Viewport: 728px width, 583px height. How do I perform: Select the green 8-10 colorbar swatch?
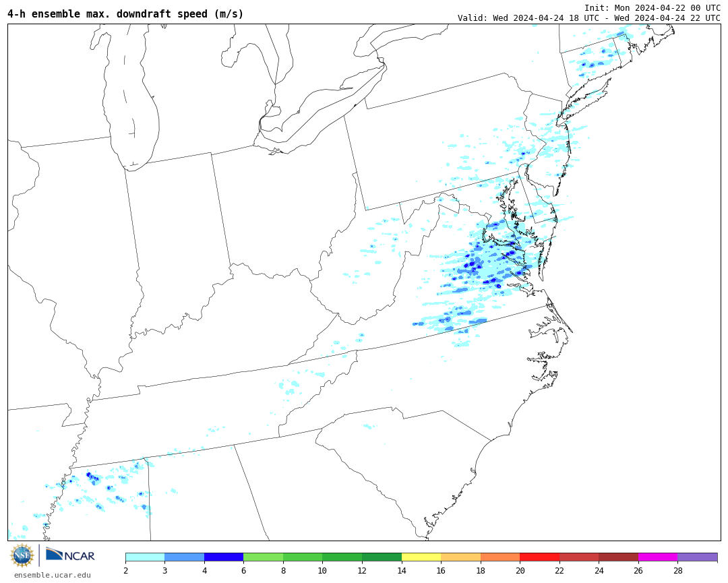click(x=303, y=557)
